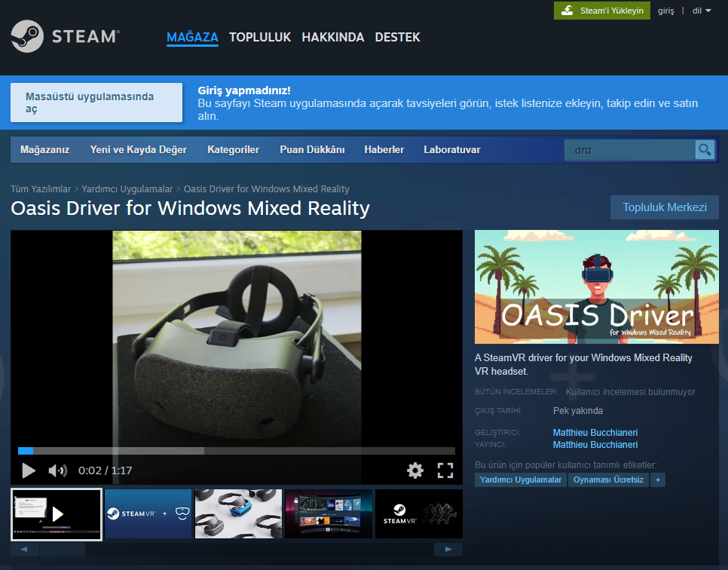Open video settings gear

pos(415,470)
